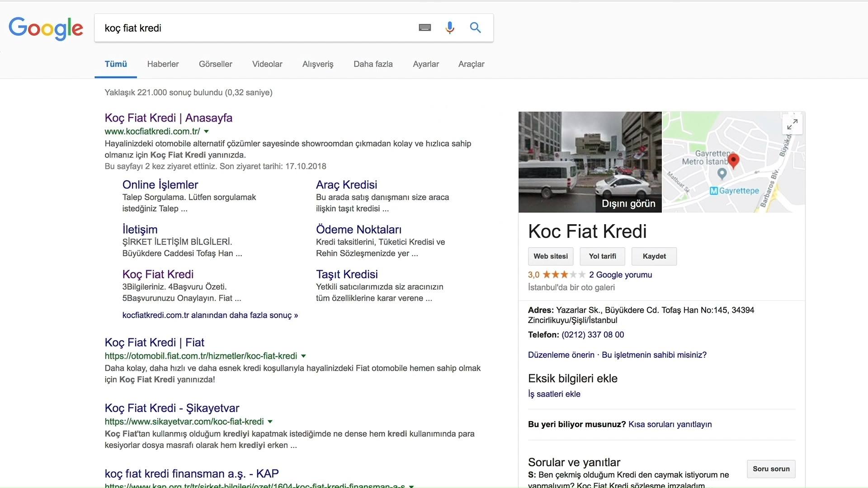
Task: Open the Araçlar search tools
Action: pos(471,64)
